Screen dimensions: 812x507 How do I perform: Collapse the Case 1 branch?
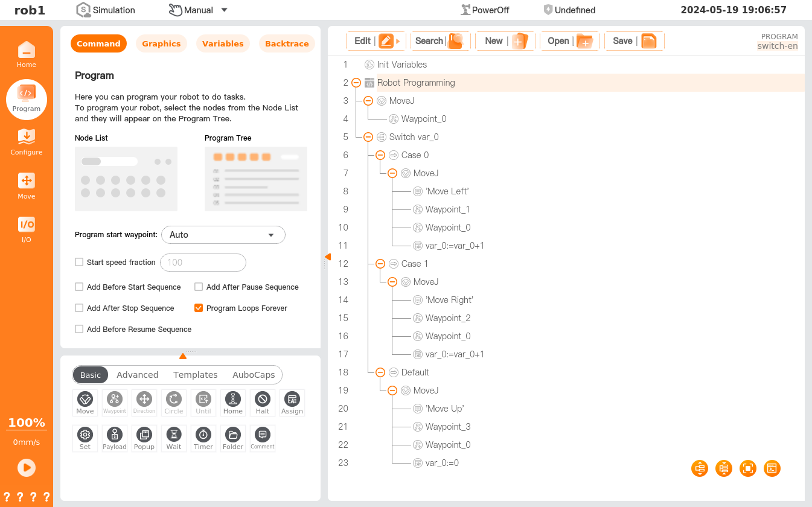[x=380, y=264]
